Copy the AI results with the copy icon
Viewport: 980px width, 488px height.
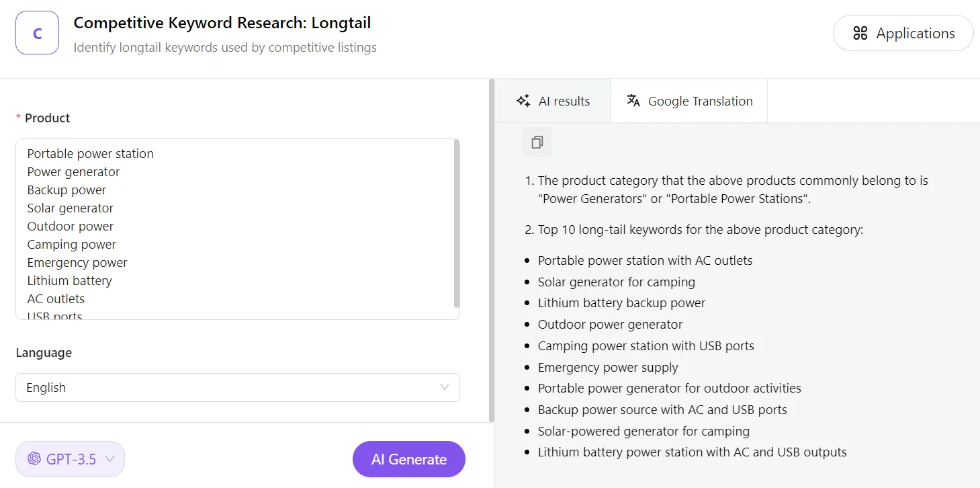(537, 143)
